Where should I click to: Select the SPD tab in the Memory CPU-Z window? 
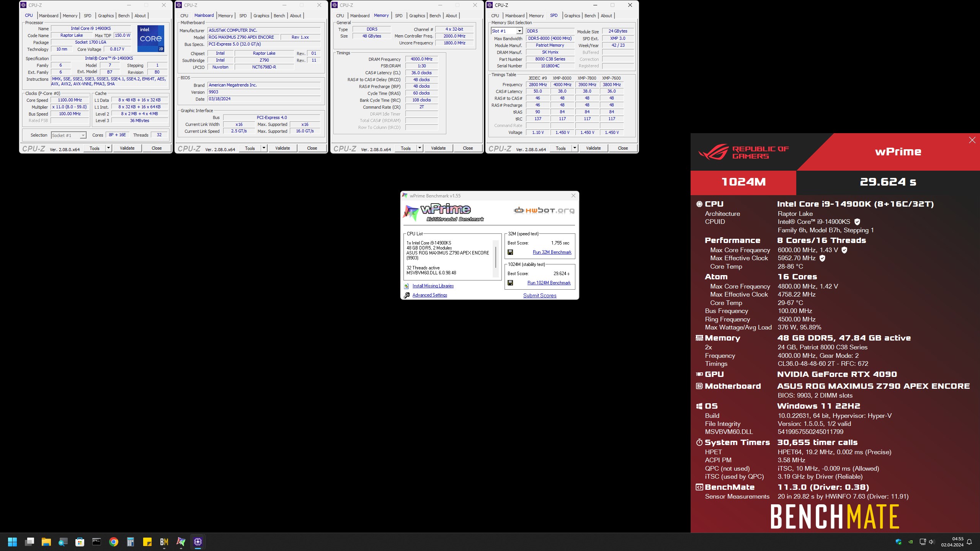pyautogui.click(x=399, y=16)
